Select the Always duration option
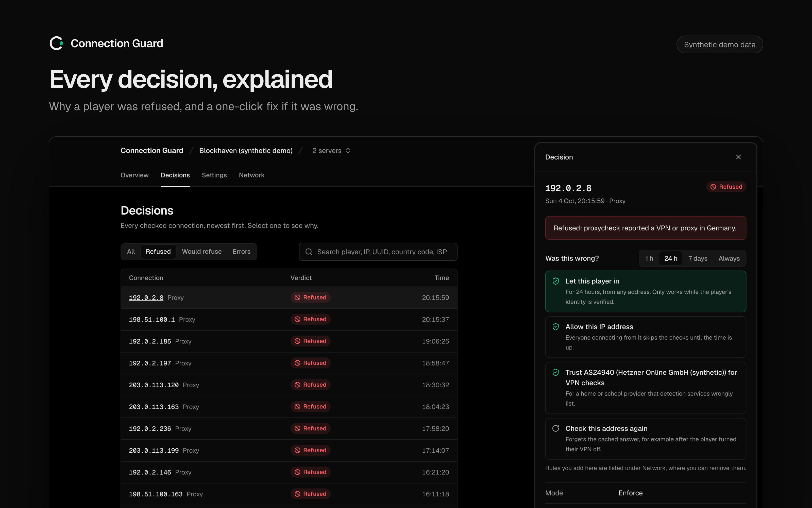This screenshot has width=812, height=508. click(x=729, y=258)
